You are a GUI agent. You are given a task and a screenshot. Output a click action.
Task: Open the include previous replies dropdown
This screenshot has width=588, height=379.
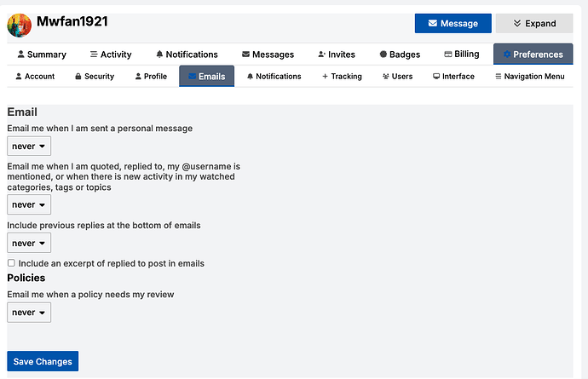tap(29, 243)
